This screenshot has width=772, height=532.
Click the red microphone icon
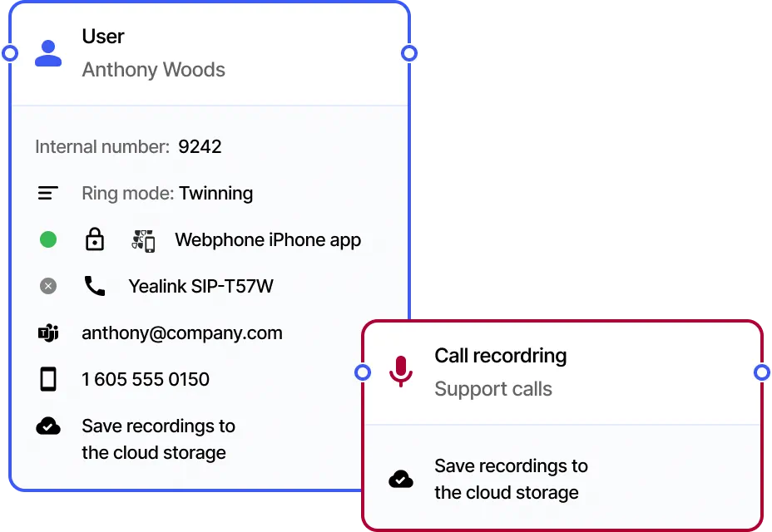(401, 371)
